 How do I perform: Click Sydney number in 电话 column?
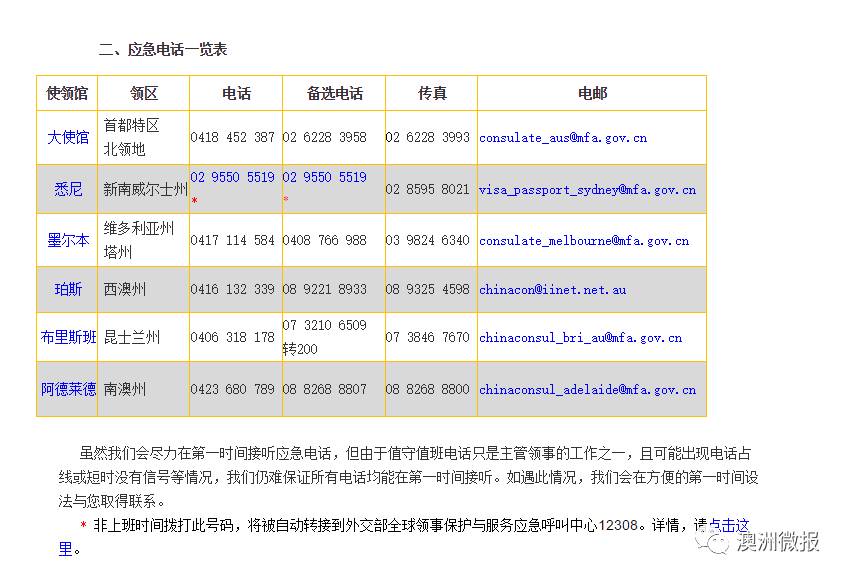pyautogui.click(x=232, y=177)
